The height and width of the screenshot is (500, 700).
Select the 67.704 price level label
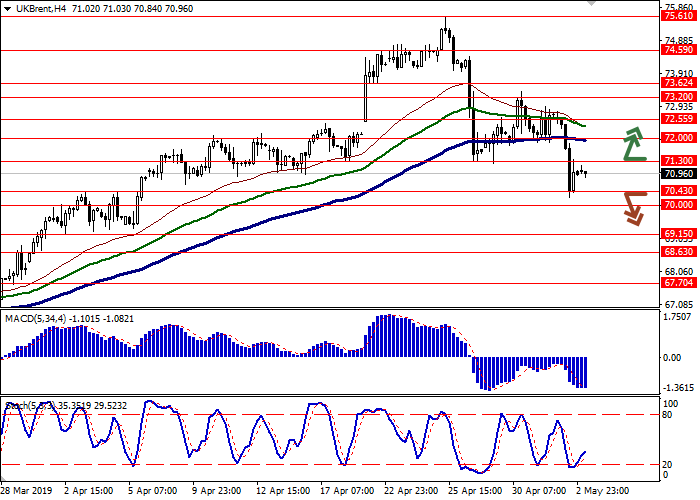[678, 283]
